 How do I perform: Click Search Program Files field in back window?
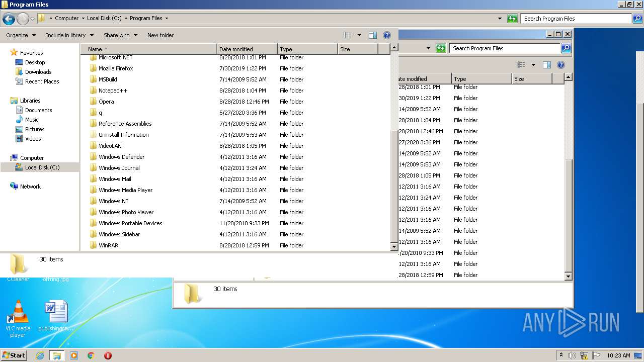[x=505, y=48]
